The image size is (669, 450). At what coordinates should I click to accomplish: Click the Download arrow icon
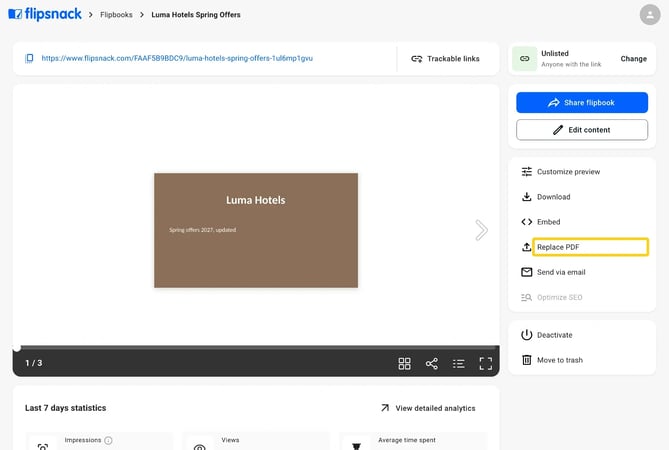tap(526, 197)
